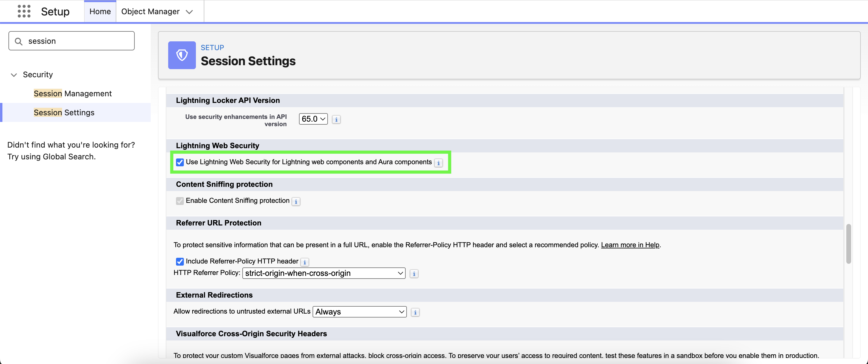Open the untrusted external URLs Always dropdown

359,312
